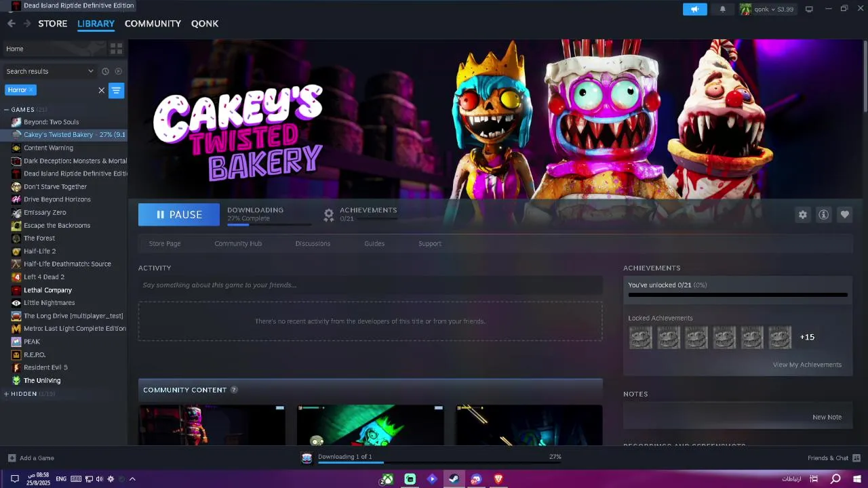Click the first locked achievement icon

pyautogui.click(x=640, y=338)
